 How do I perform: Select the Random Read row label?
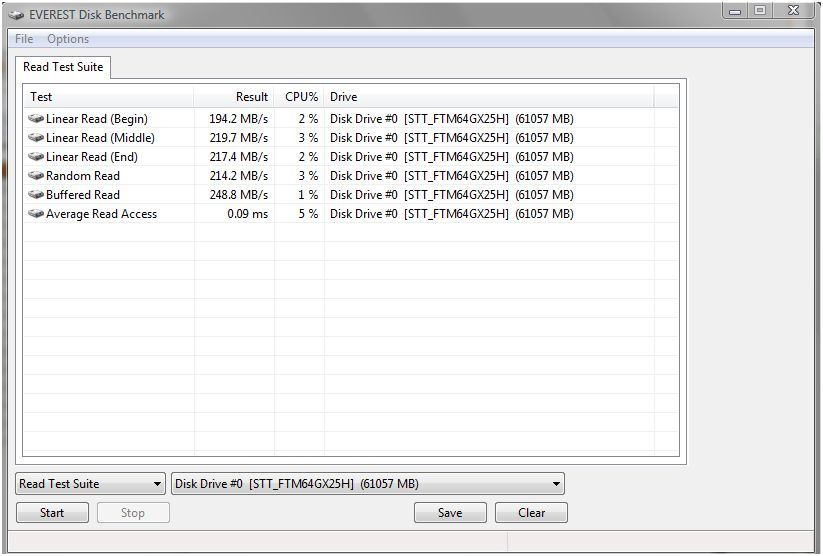(x=83, y=176)
